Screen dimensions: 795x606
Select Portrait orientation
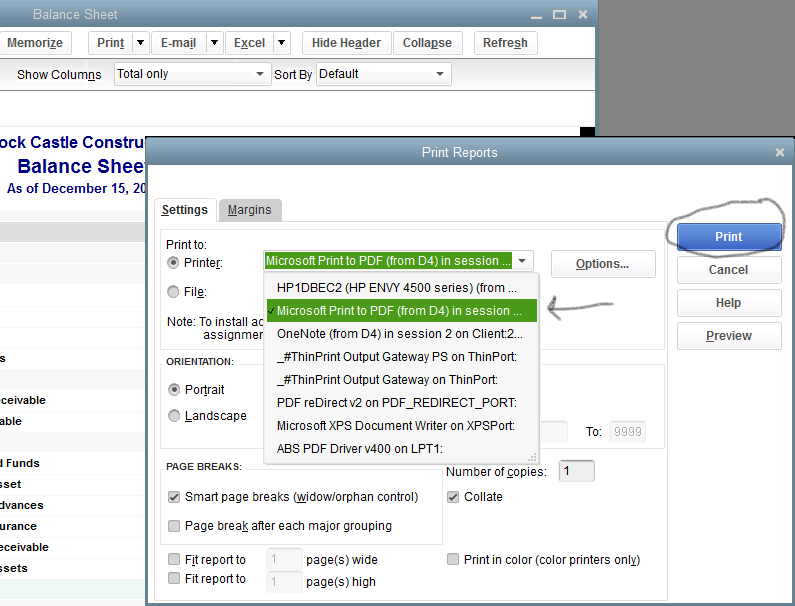click(x=174, y=389)
